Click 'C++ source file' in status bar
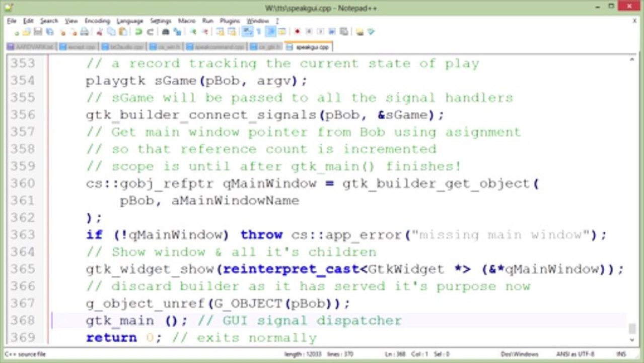 [25, 354]
